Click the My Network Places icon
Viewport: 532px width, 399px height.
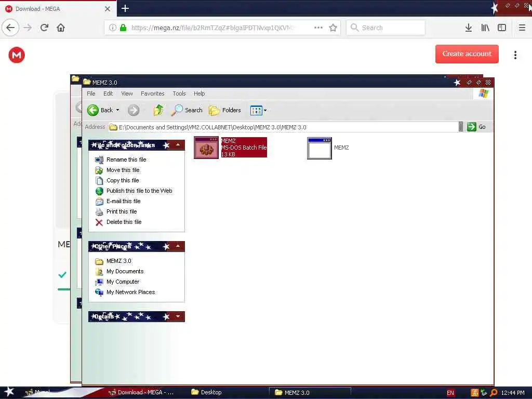(99, 292)
